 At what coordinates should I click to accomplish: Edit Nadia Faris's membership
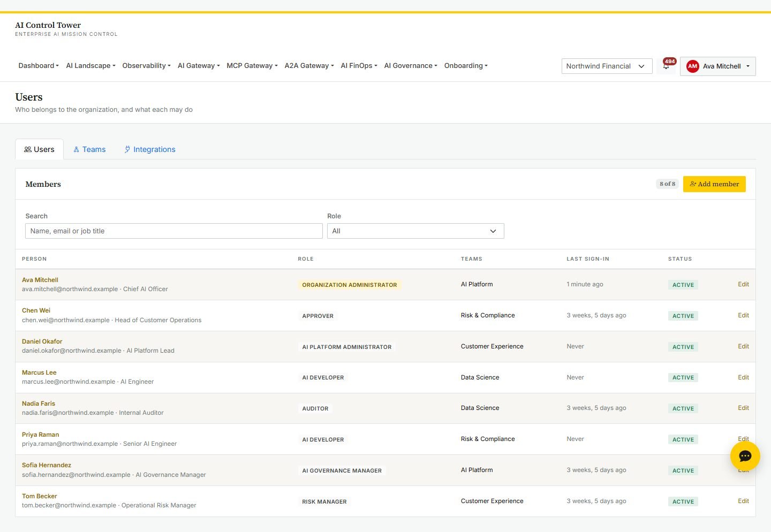coord(743,408)
